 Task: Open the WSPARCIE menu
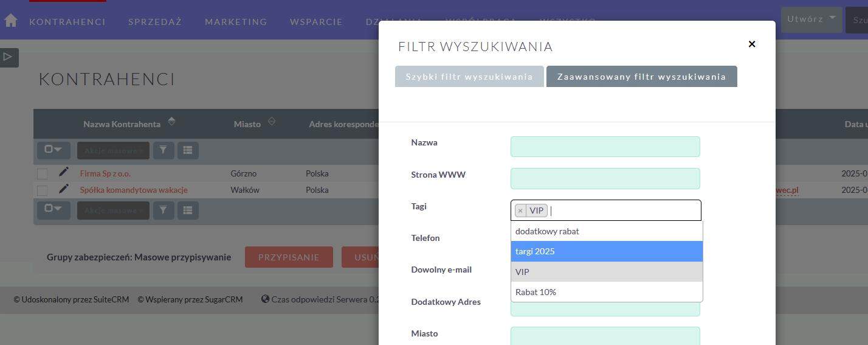316,22
